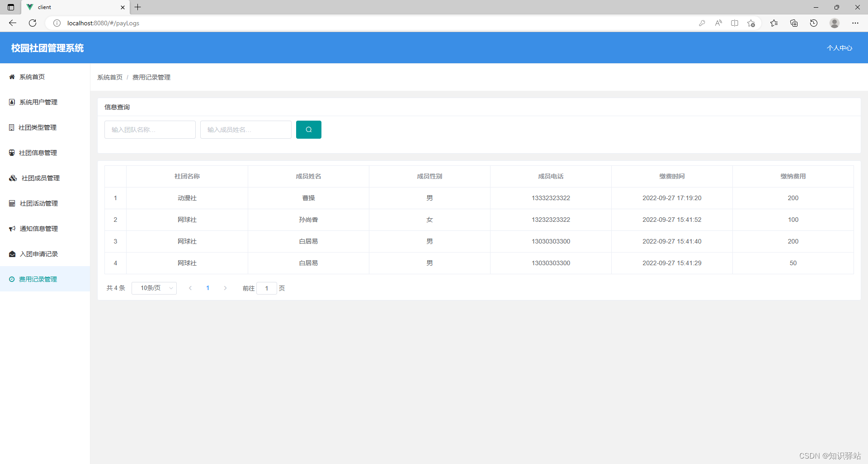Click the 前往 page jump input
868x464 pixels.
click(267, 288)
